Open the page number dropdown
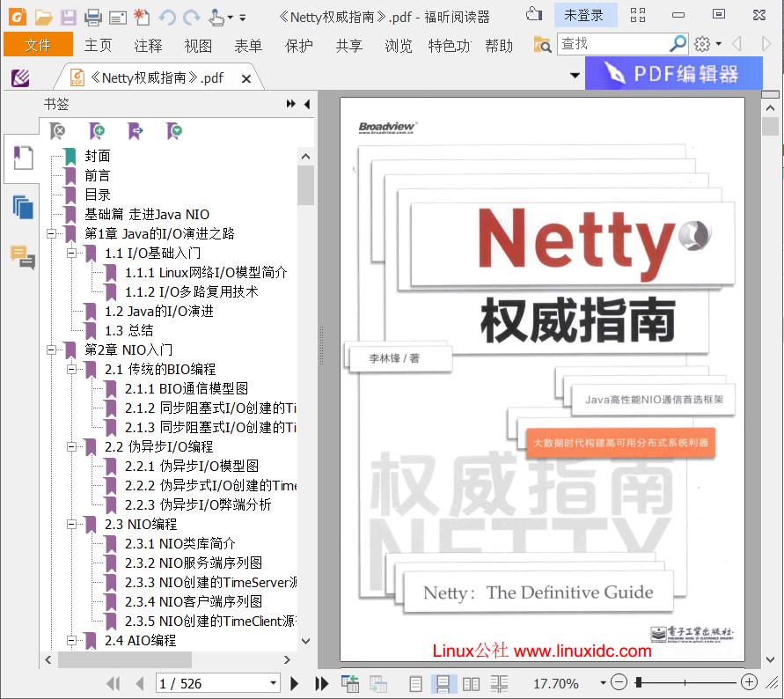 pyautogui.click(x=273, y=683)
